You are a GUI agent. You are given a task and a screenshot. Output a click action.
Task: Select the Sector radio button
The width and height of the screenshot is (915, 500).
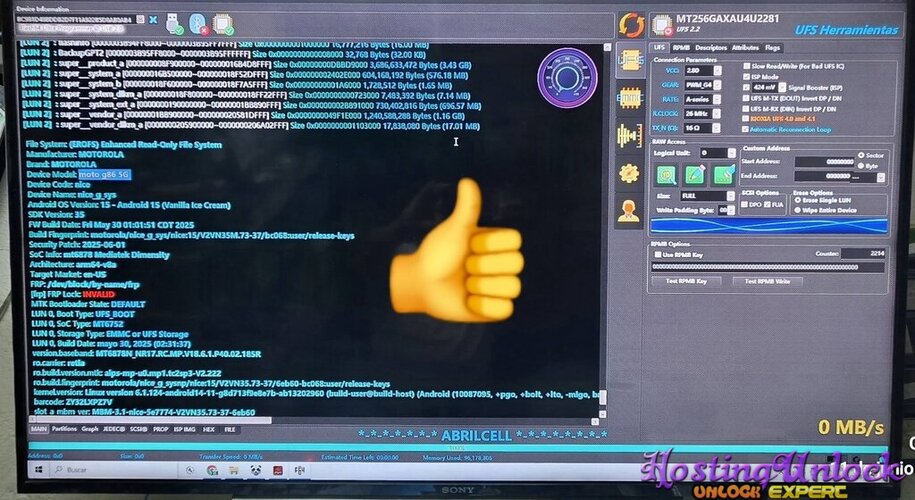point(861,156)
